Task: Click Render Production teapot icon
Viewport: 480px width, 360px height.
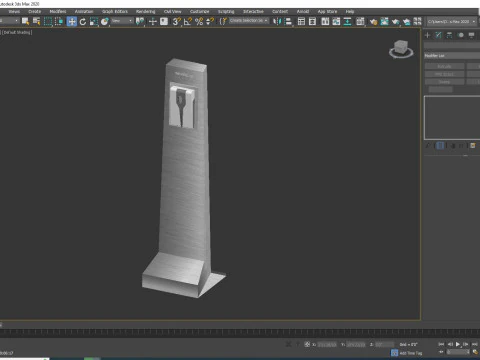Action: (x=395, y=22)
